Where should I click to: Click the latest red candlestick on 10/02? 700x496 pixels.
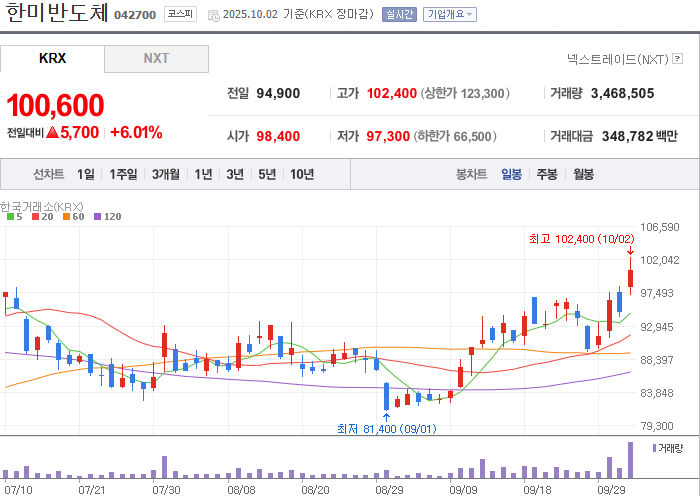click(630, 278)
